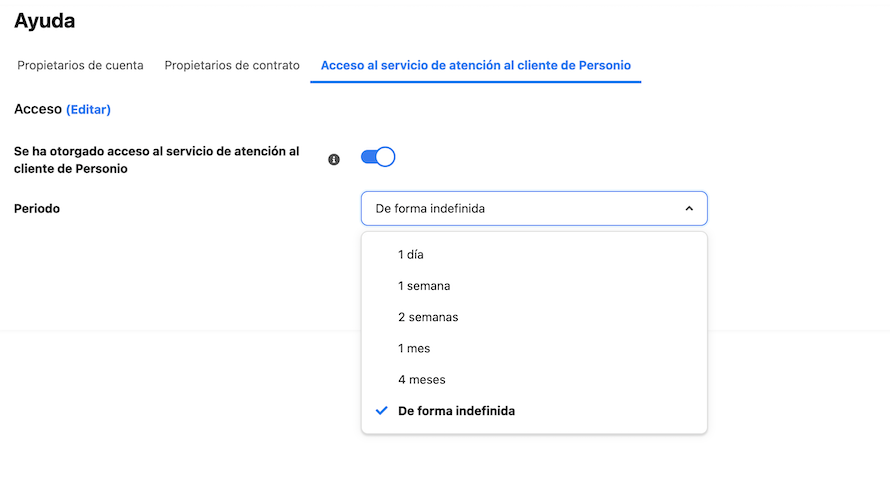Open the Periodo combo box
The image size is (890, 488).
534,208
